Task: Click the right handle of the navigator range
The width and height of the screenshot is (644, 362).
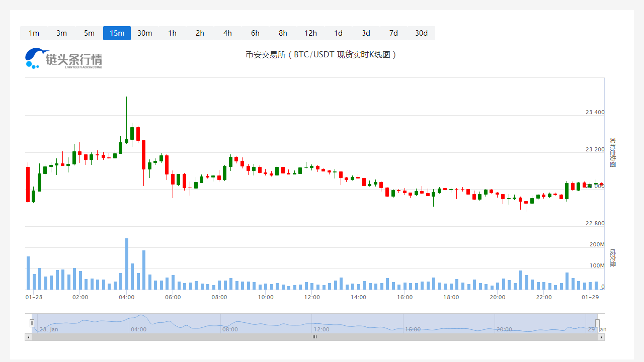Action: click(x=597, y=323)
